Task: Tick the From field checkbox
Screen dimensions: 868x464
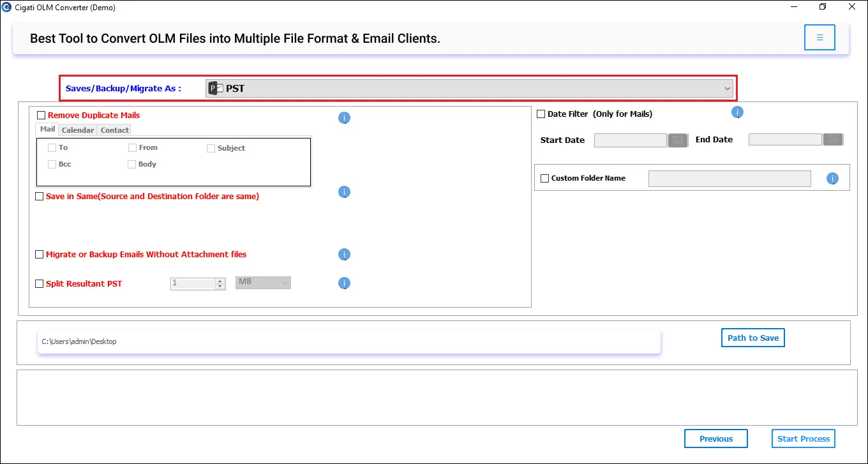Action: (132, 147)
